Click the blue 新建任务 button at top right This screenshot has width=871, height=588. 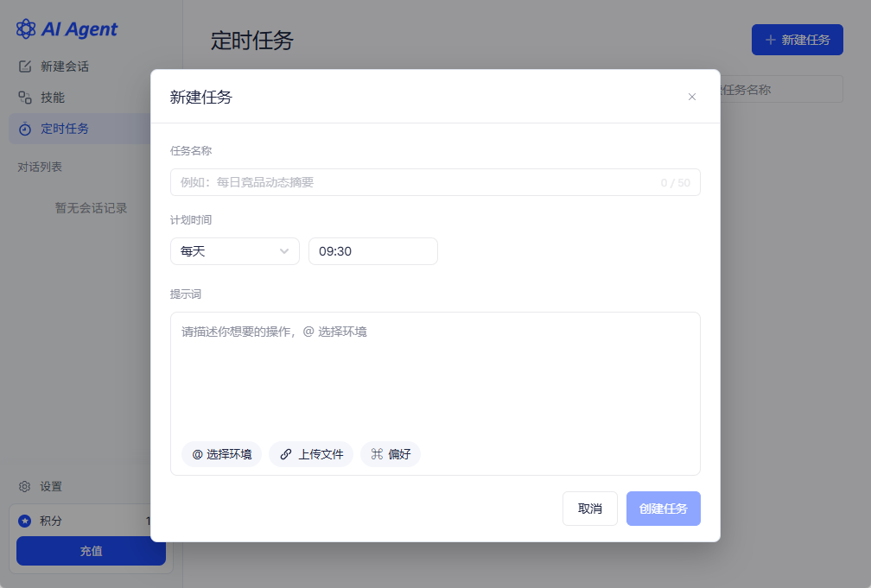tap(797, 40)
